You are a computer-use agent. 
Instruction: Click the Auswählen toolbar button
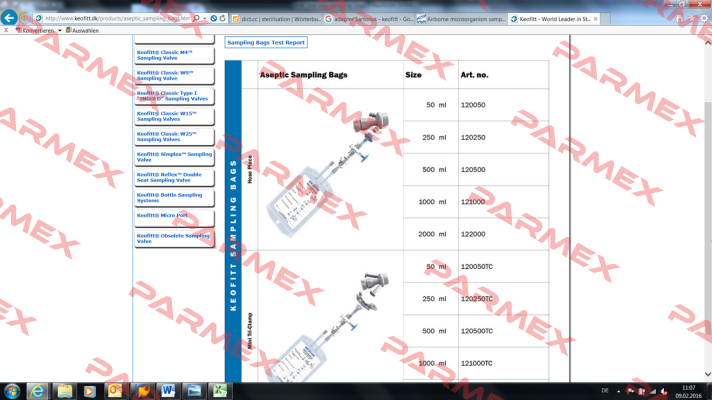tap(82, 30)
